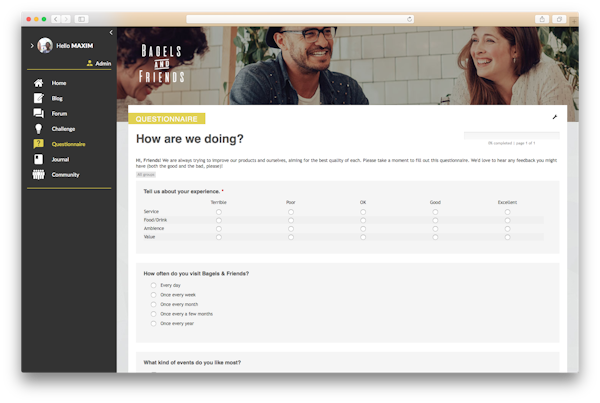This screenshot has width=600, height=403.
Task: Click the Terrible column header
Action: point(218,202)
